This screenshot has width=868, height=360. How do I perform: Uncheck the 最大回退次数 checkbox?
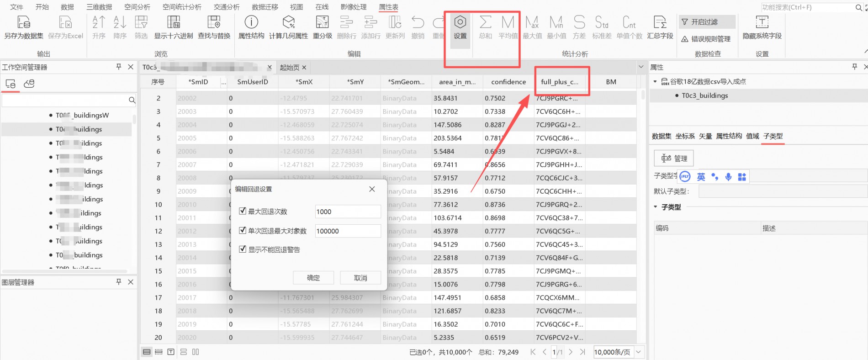pos(243,211)
